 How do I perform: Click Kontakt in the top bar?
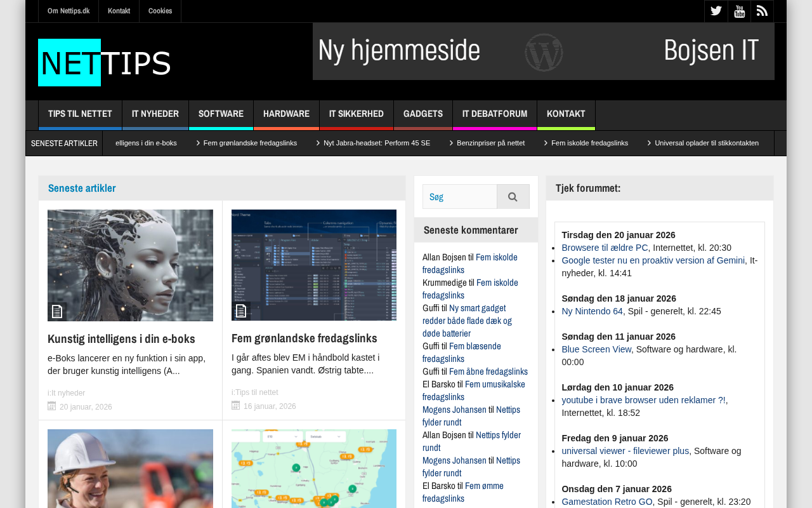click(x=119, y=11)
